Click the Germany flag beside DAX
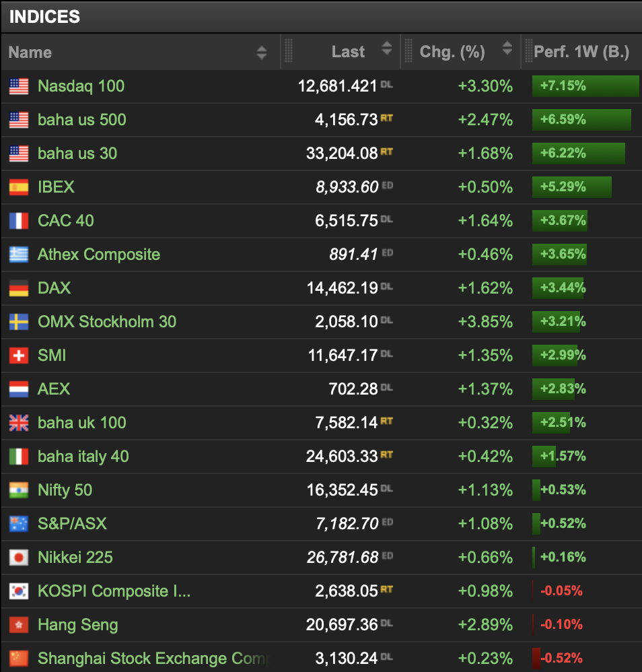This screenshot has height=672, width=642. pyautogui.click(x=19, y=288)
